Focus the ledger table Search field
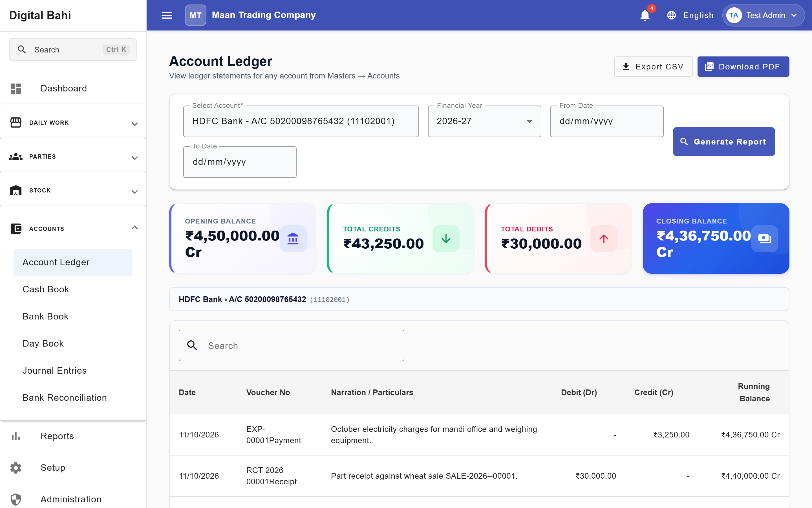Image resolution: width=812 pixels, height=508 pixels. coord(291,345)
